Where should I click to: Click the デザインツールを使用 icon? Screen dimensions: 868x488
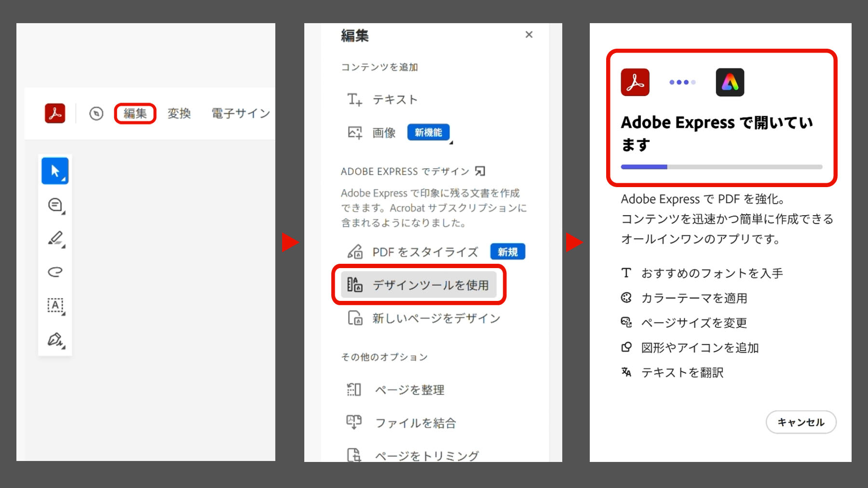coord(355,285)
